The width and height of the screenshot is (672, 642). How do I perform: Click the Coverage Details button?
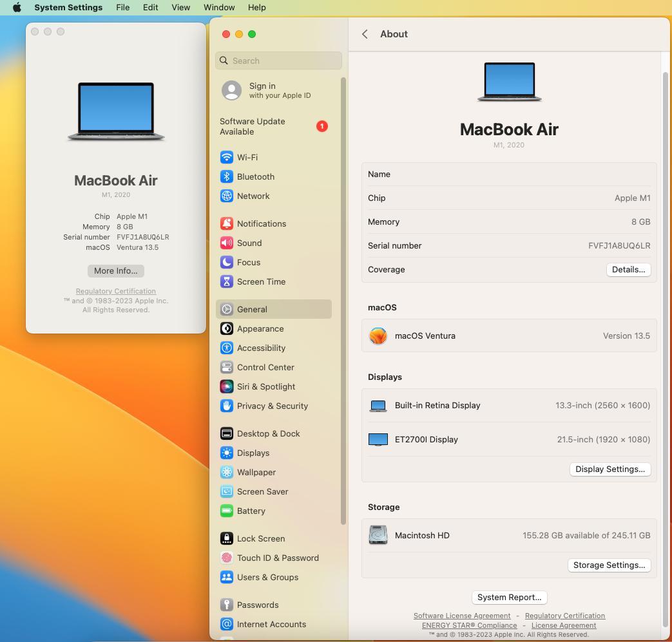click(628, 269)
